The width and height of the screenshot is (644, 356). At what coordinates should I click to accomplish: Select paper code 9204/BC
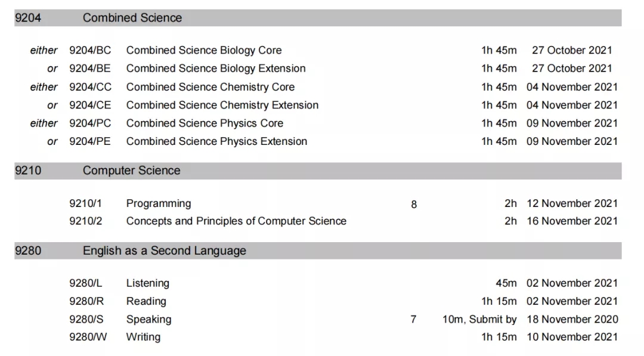point(90,51)
